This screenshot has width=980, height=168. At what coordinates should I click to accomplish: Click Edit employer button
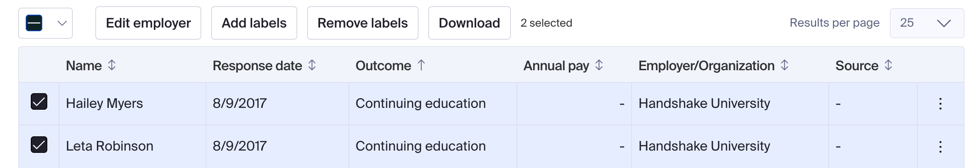click(x=148, y=23)
